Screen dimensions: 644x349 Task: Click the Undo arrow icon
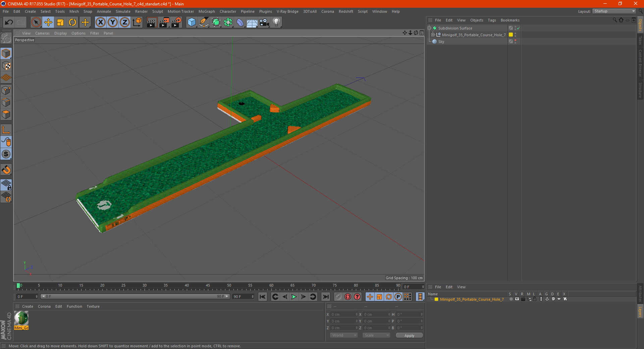tap(9, 22)
